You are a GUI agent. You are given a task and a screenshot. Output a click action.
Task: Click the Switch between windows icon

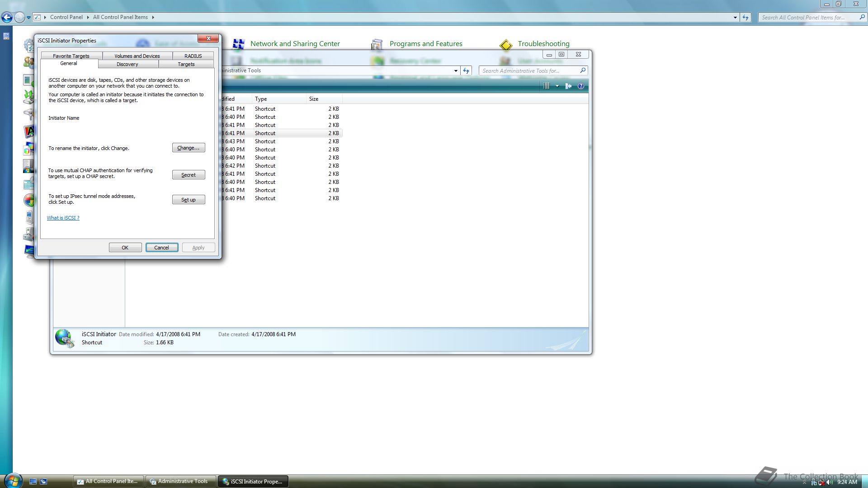tap(44, 482)
